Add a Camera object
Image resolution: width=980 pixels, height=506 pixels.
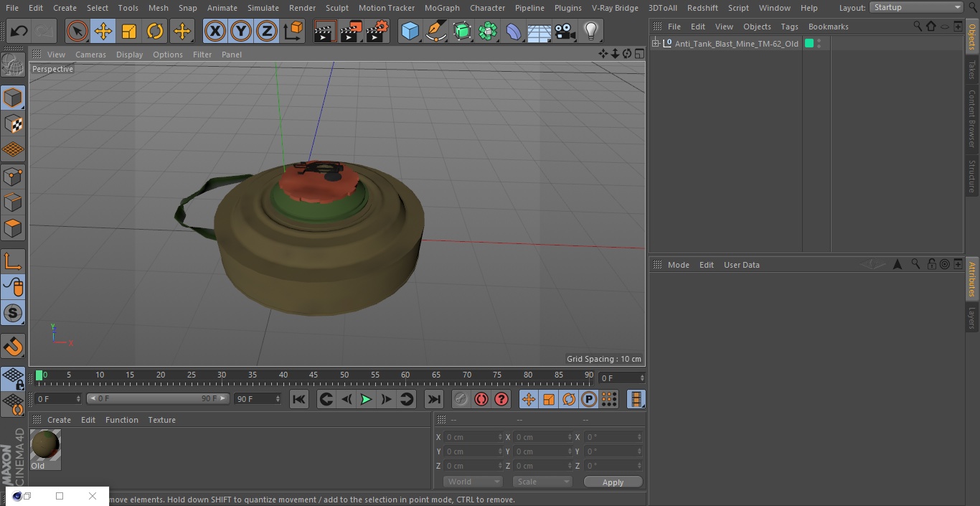click(x=565, y=31)
